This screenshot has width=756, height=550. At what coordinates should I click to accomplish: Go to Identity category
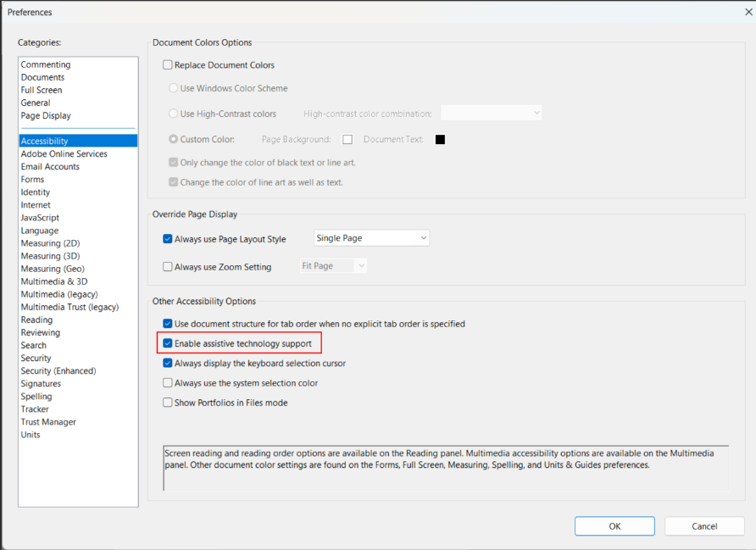(78, 192)
